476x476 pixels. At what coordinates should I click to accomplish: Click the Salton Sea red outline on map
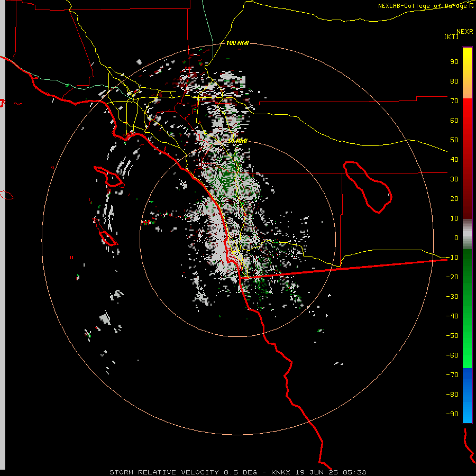click(x=368, y=187)
